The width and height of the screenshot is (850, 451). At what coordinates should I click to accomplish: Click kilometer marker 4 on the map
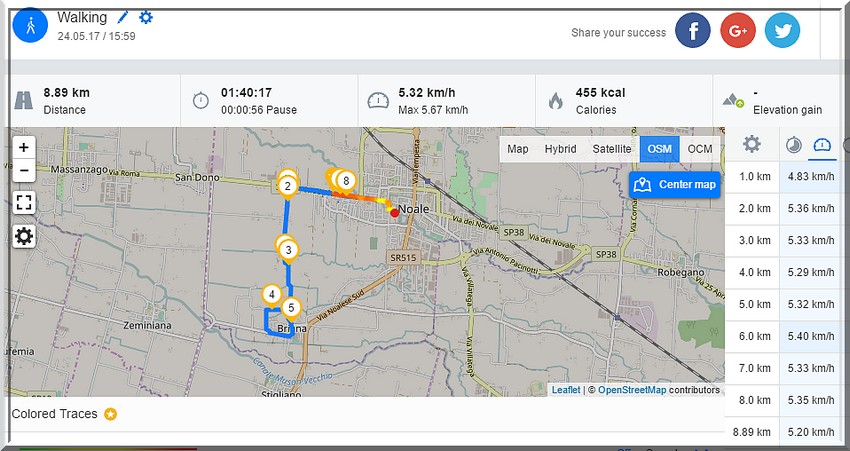click(272, 295)
